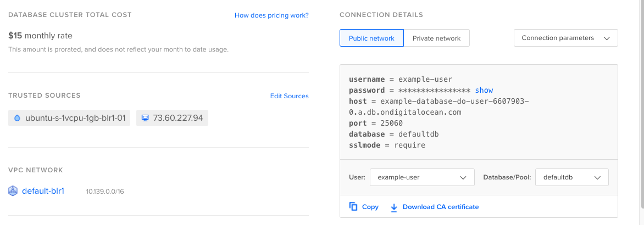Image resolution: width=644 pixels, height=225 pixels.
Task: Click the Trusted Sources heading
Action: (x=45, y=95)
